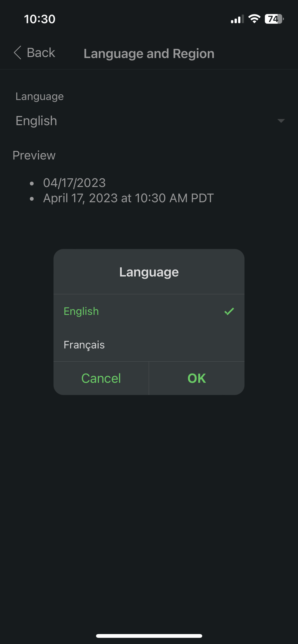
Task: Tap the Preview section label
Action: [34, 156]
